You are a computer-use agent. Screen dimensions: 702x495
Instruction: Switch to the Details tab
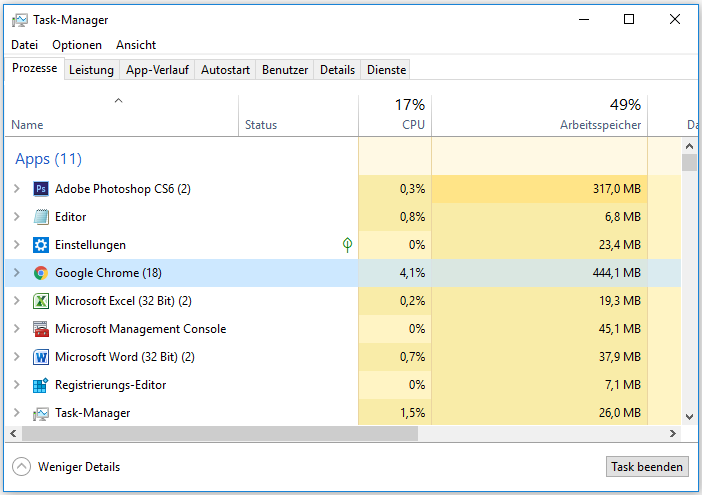click(337, 70)
